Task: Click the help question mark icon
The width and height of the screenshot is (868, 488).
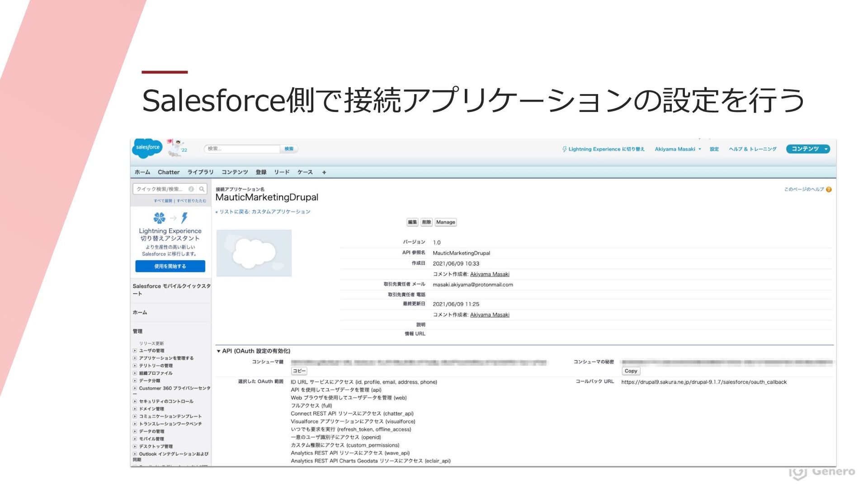Action: 829,189
